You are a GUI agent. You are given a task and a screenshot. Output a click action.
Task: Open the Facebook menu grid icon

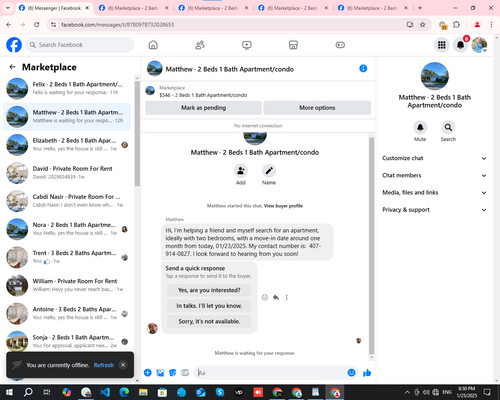pos(442,45)
